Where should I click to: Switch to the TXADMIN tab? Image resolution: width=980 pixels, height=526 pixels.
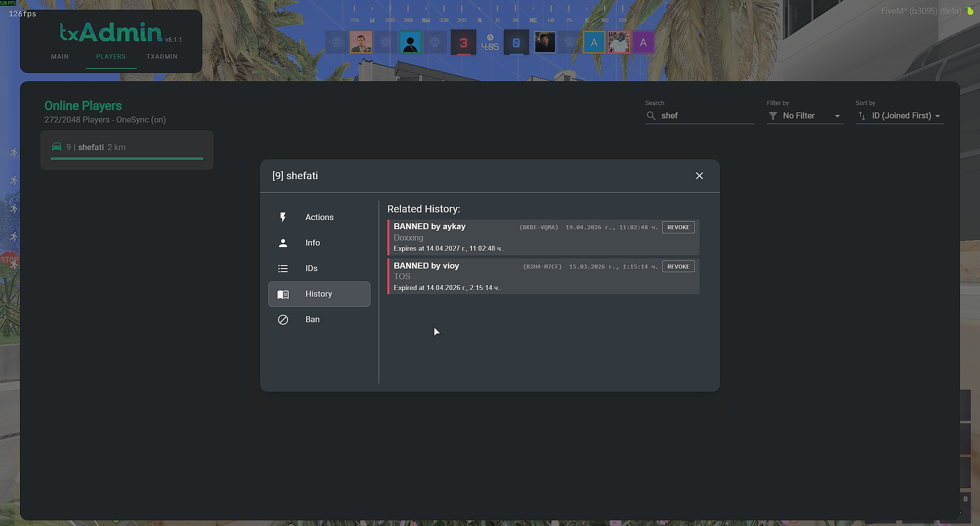pyautogui.click(x=162, y=57)
